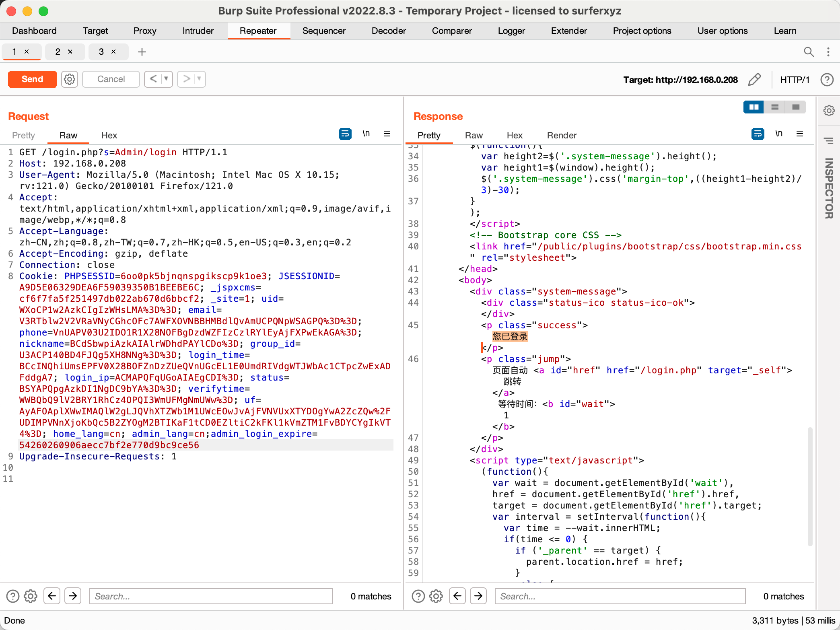Toggle response non-printable characters \n button

click(779, 134)
